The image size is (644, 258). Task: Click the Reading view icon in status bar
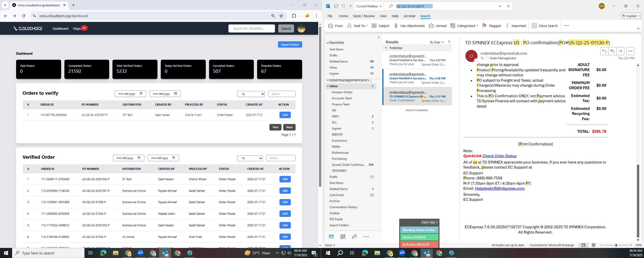point(593,245)
